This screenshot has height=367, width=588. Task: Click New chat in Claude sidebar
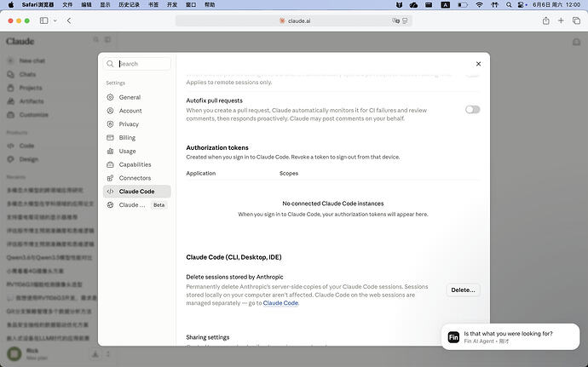32,60
